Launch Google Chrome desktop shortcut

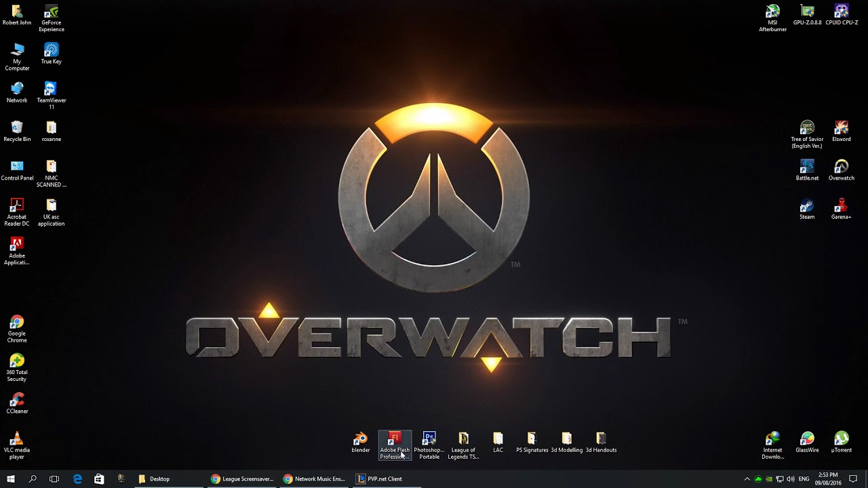coord(17,329)
